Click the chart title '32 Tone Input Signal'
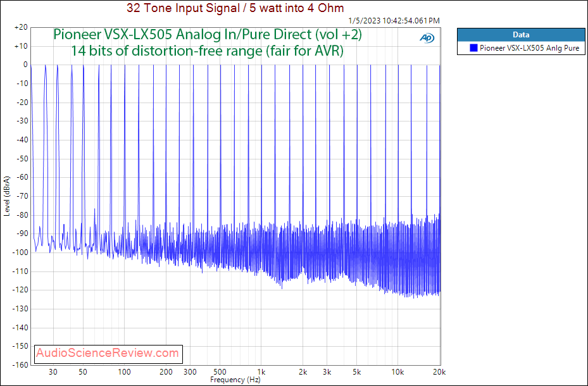The image size is (588, 386). pyautogui.click(x=183, y=8)
